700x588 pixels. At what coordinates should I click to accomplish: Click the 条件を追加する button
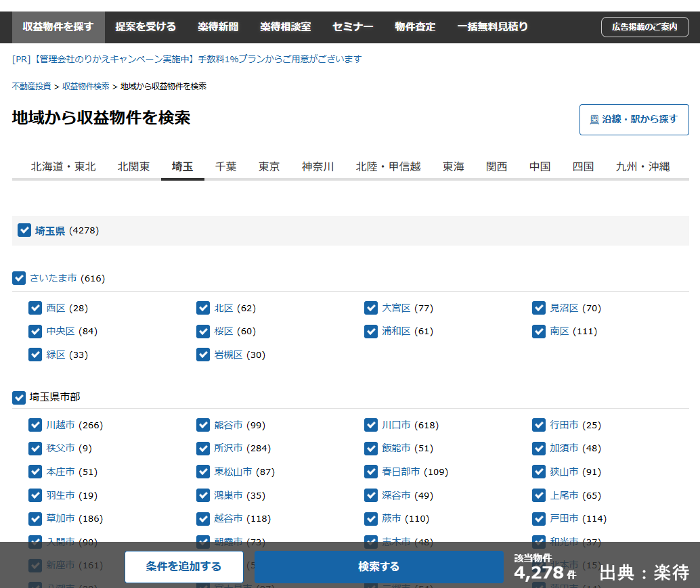[183, 566]
